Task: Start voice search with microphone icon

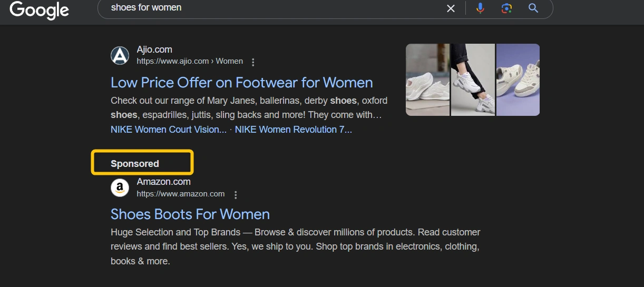Action: pos(480,8)
